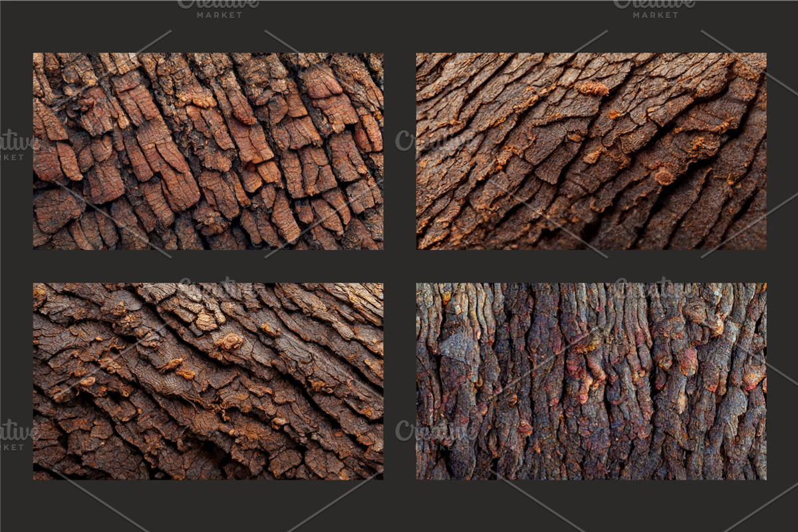This screenshot has width=798, height=532.
Task: Open the top-left blocky bark texture image
Action: click(208, 151)
